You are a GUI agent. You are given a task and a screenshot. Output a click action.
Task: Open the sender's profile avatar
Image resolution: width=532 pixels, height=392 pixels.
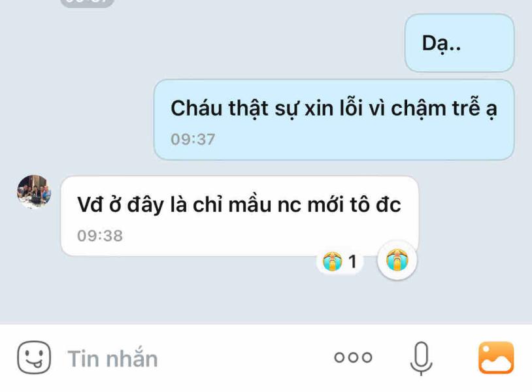pyautogui.click(x=34, y=191)
